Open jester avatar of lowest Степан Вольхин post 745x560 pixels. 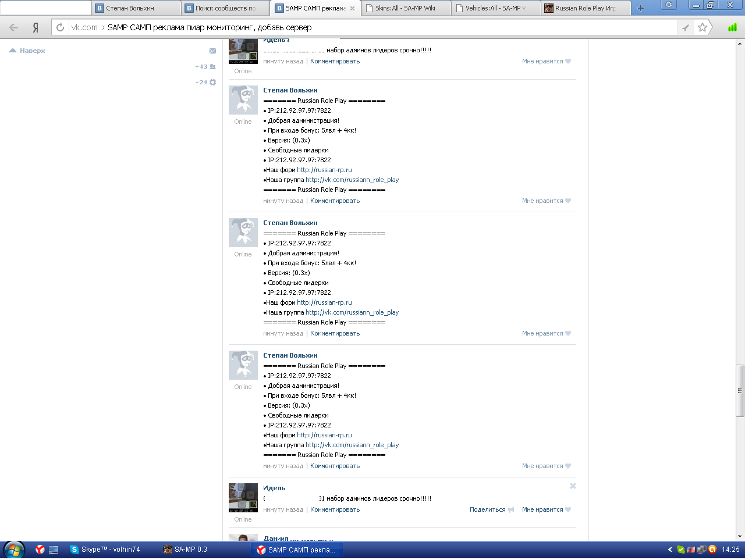coord(243,365)
